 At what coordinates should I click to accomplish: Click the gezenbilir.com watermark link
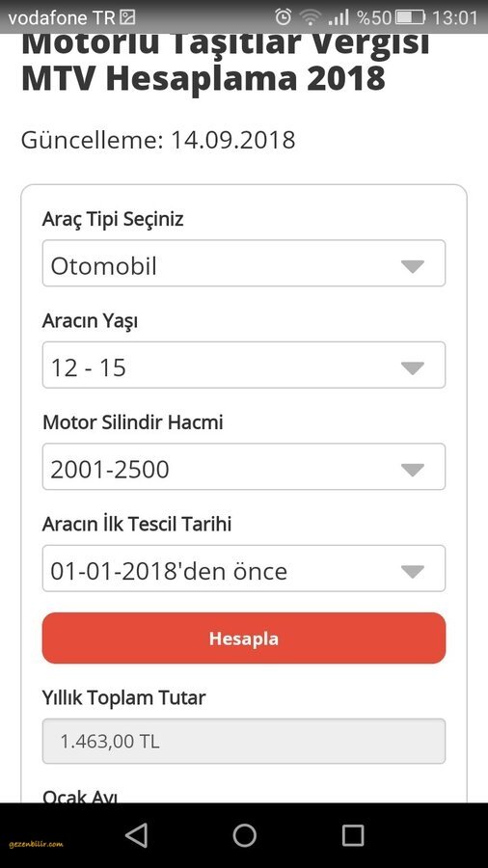[36, 845]
